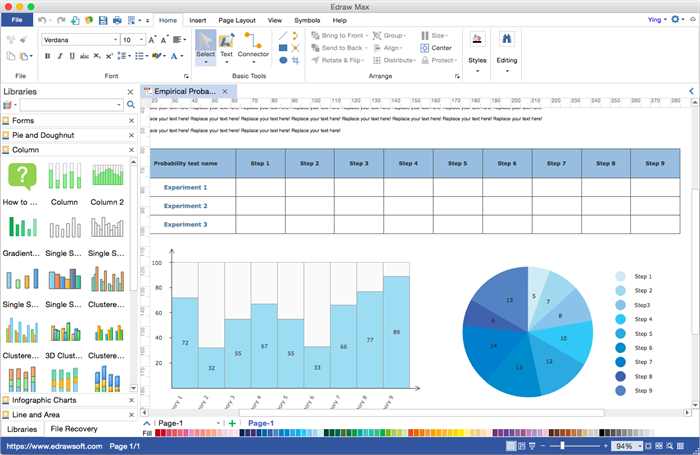Click the blue File button
The height and width of the screenshot is (455, 700).
17,19
